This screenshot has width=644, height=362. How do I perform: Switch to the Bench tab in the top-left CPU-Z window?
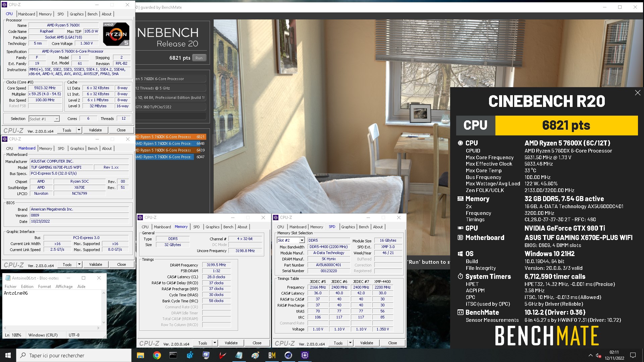[x=93, y=14]
